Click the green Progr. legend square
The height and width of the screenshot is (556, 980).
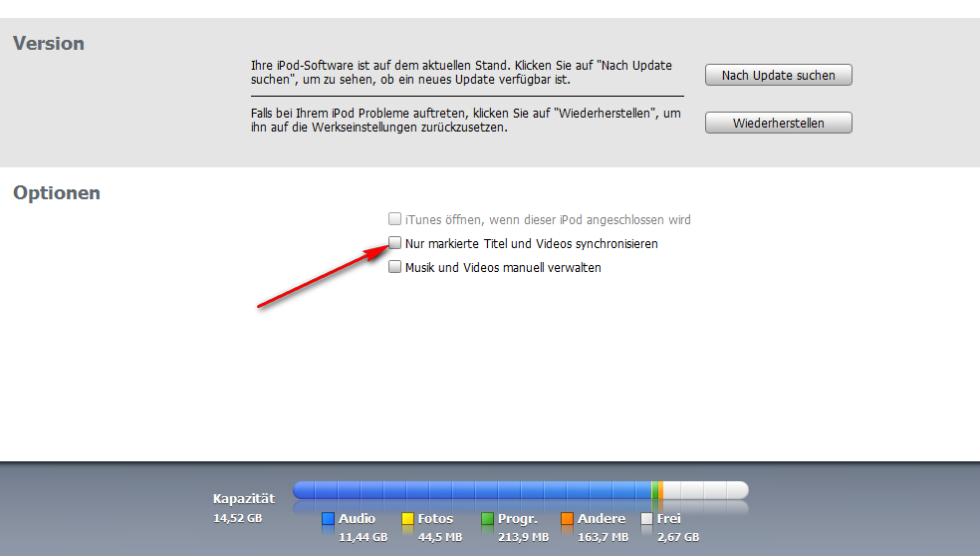pos(487,518)
